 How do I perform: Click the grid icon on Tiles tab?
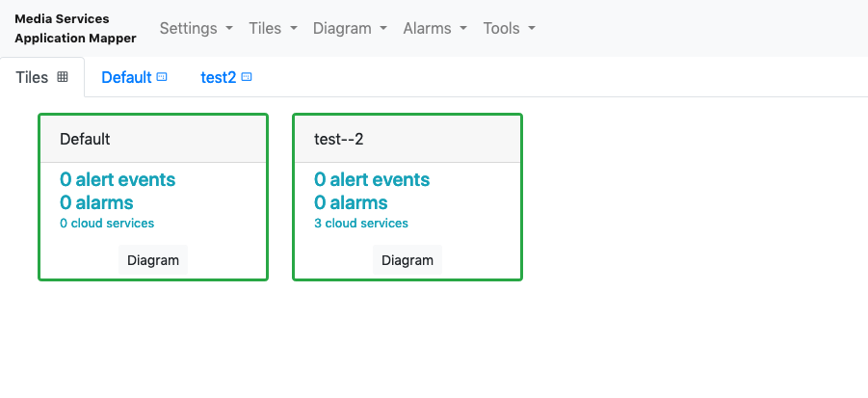(63, 77)
